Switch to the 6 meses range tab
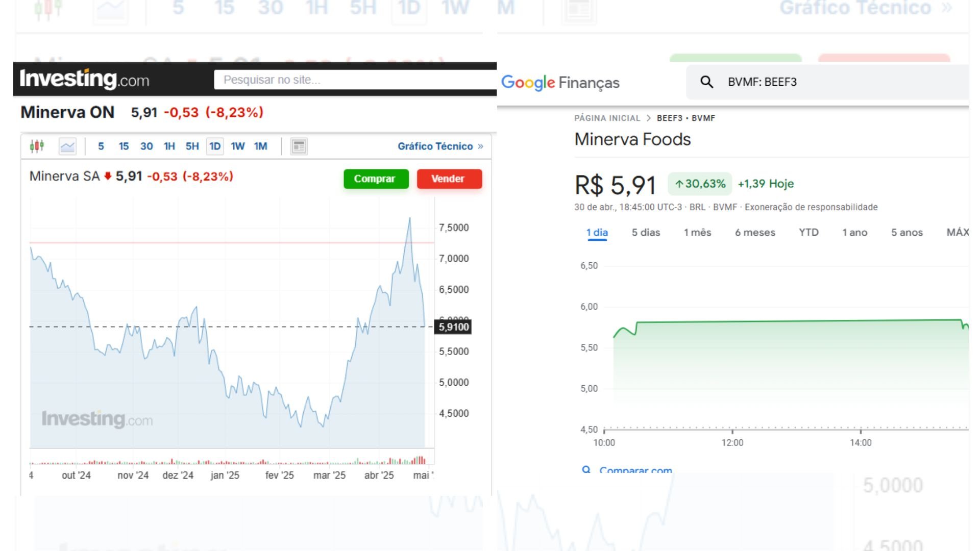The width and height of the screenshot is (980, 551). 755,233
